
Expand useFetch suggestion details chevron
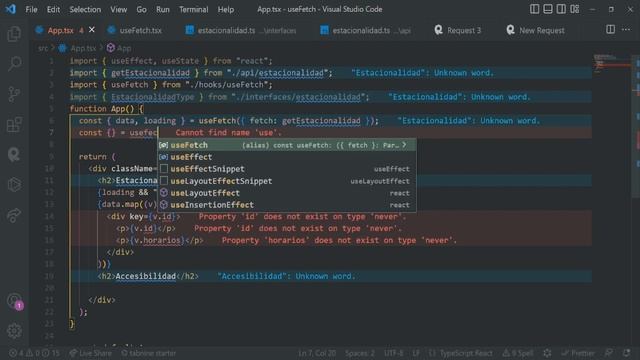point(404,145)
